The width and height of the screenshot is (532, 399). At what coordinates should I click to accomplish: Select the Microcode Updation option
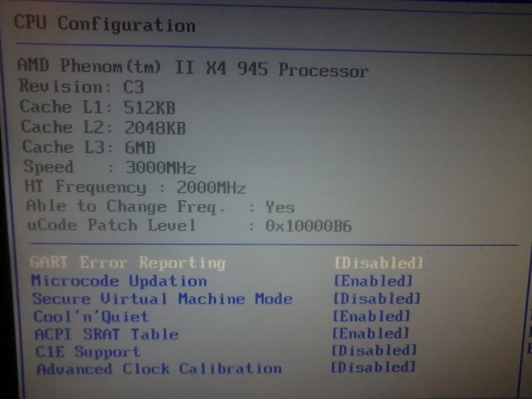tap(119, 281)
